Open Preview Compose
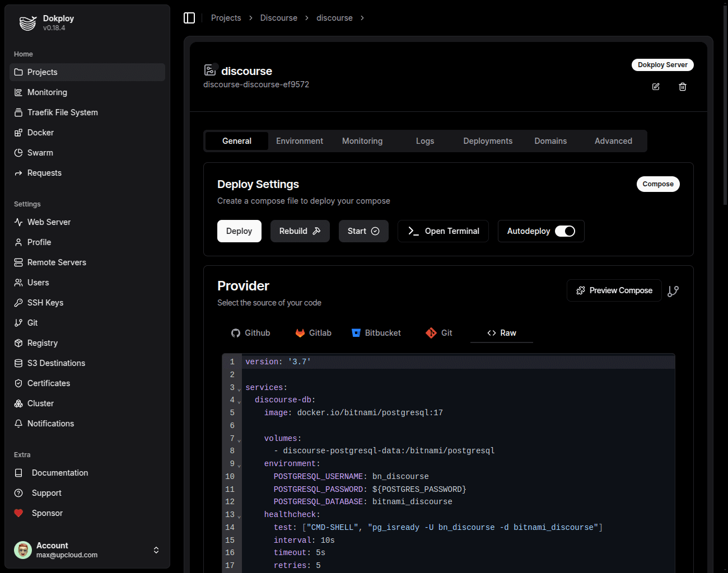This screenshot has width=728, height=573. [614, 290]
